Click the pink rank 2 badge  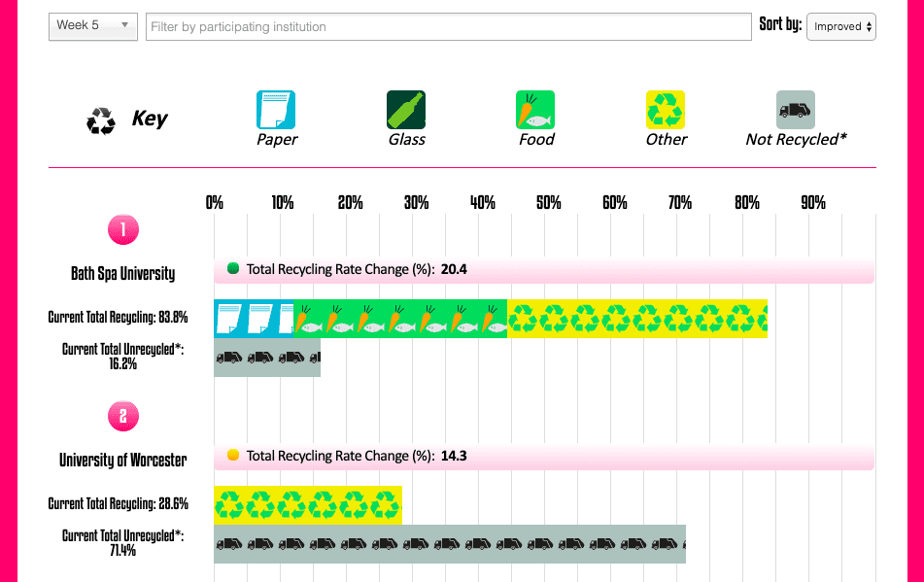pyautogui.click(x=123, y=417)
